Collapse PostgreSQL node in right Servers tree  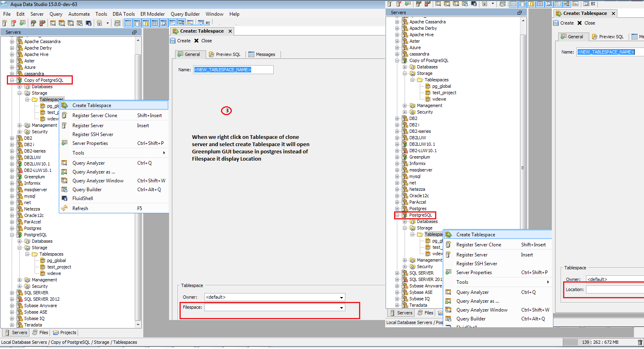pyautogui.click(x=397, y=215)
